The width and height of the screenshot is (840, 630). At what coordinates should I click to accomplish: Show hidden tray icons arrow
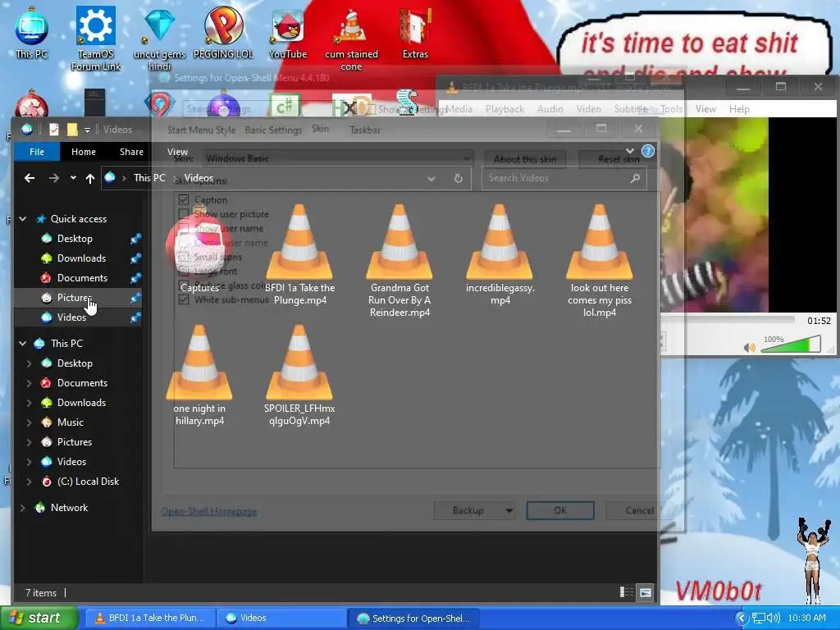point(741,618)
